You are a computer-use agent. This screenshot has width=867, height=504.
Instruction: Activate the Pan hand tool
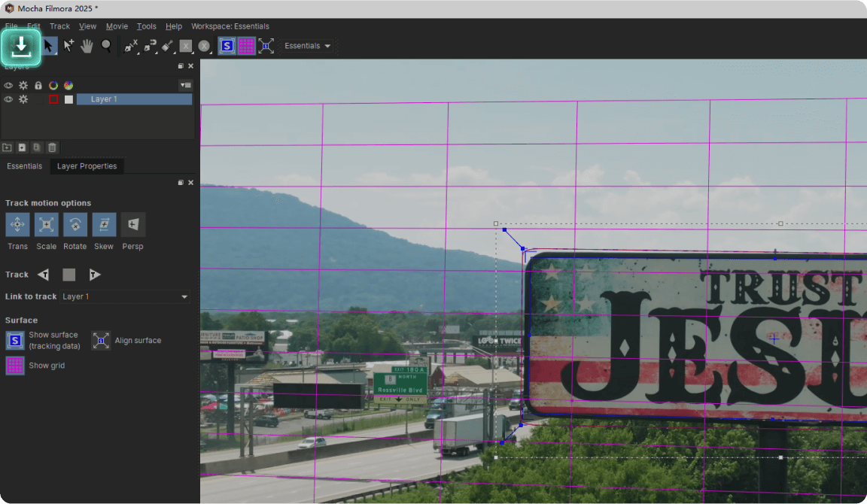tap(87, 46)
